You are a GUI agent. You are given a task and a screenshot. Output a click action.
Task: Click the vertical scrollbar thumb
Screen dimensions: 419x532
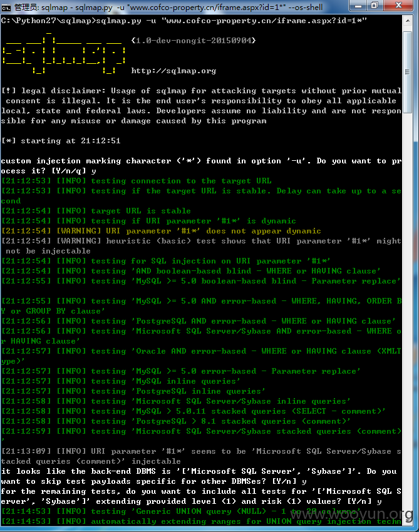(408, 71)
